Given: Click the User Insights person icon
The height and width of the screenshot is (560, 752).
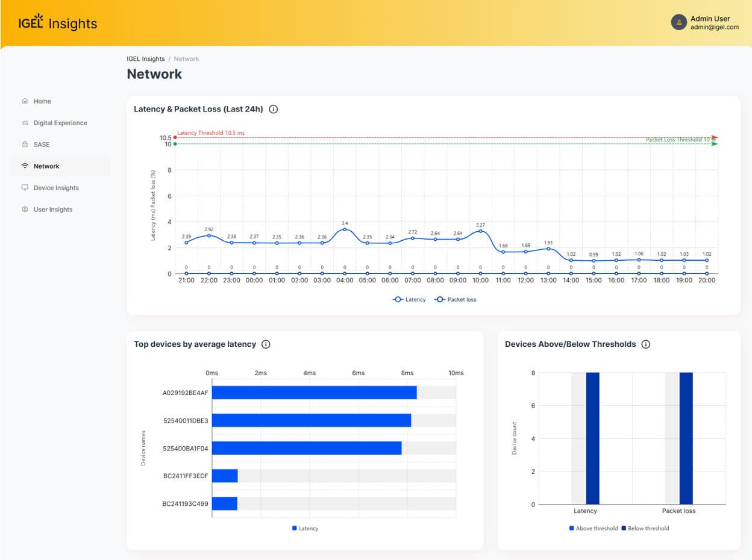Looking at the screenshot, I should [25, 210].
